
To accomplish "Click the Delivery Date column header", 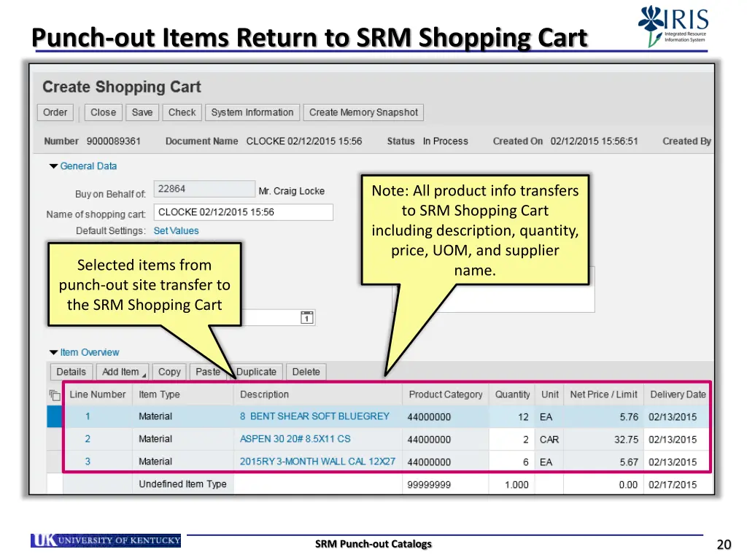I will [x=678, y=394].
